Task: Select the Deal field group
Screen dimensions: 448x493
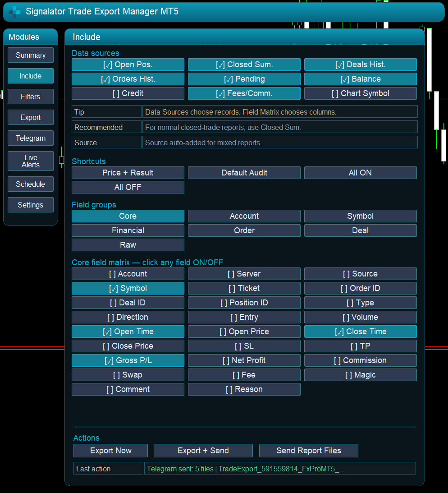Action: click(x=361, y=230)
